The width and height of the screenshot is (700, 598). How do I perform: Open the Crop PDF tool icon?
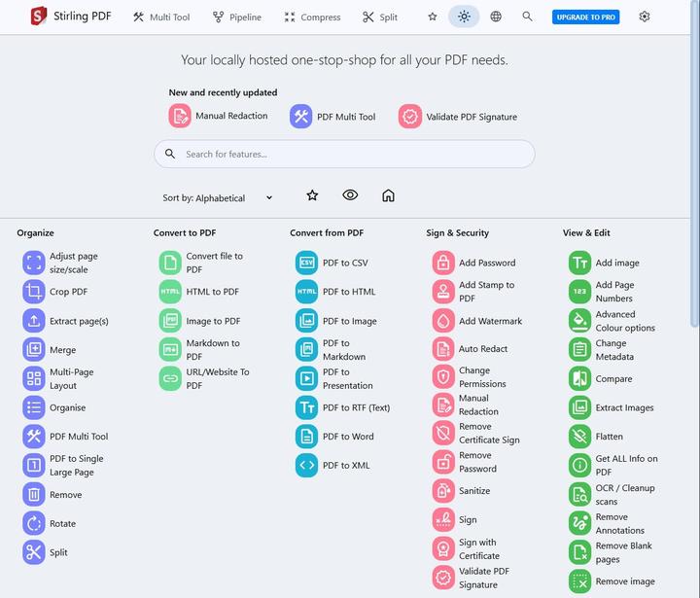click(34, 292)
